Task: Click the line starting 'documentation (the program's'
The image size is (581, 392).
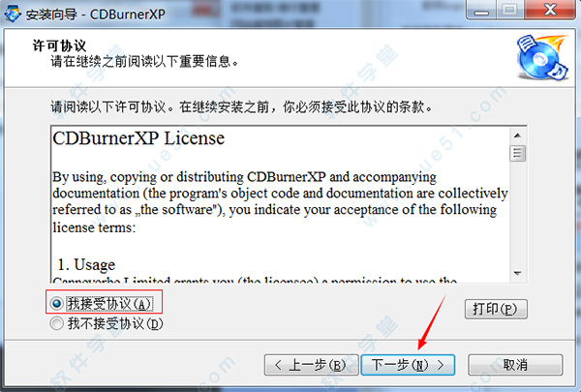Action: [280, 194]
